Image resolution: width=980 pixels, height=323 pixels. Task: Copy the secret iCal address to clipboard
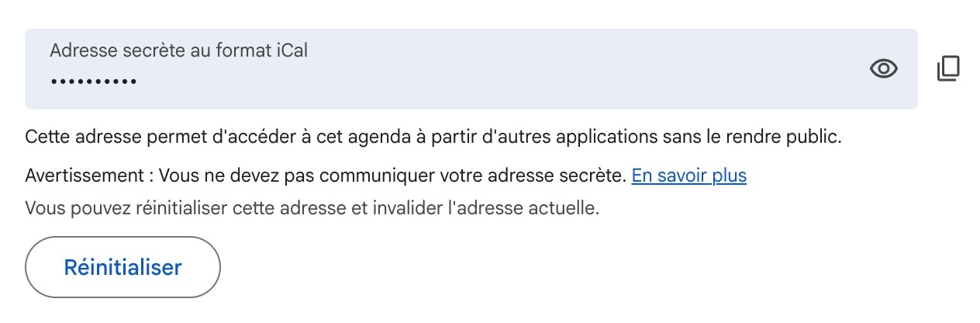coord(948,68)
